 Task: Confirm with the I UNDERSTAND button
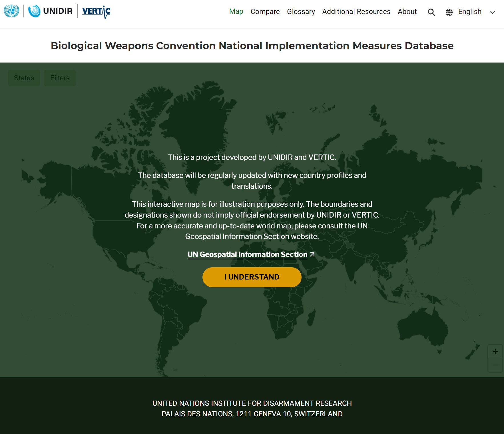[x=252, y=277]
